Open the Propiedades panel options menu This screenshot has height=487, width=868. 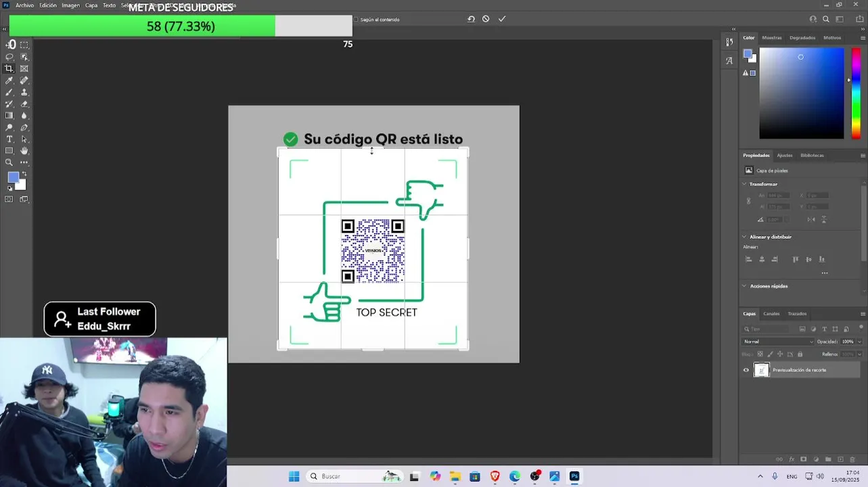pos(863,156)
